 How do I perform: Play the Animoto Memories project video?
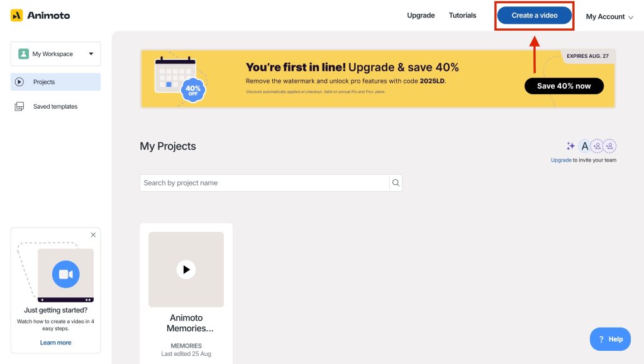186,269
